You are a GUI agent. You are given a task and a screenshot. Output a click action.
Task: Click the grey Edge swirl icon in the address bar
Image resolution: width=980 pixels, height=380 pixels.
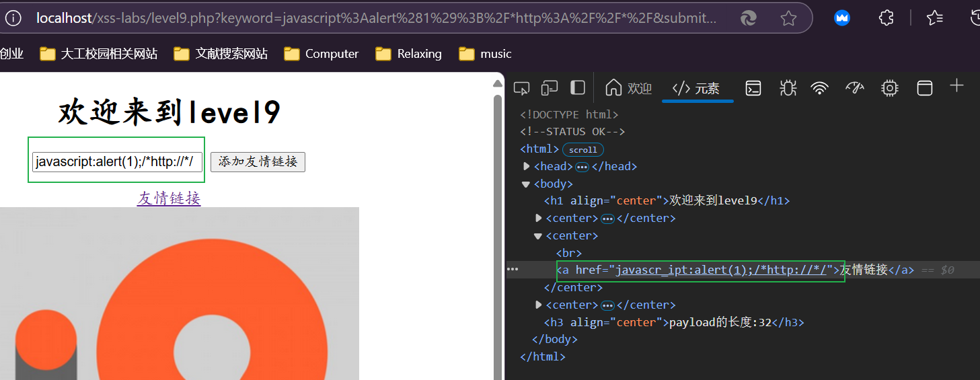pos(749,18)
